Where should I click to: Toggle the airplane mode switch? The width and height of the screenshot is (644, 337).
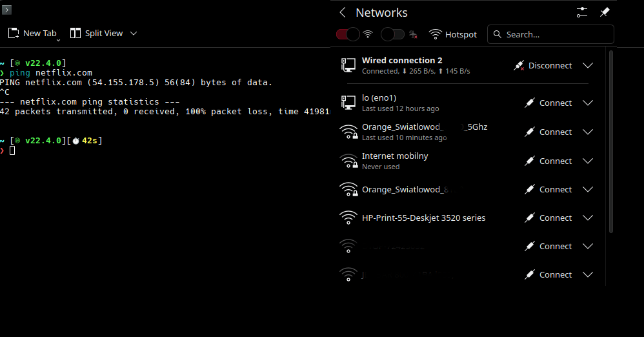tap(392, 34)
